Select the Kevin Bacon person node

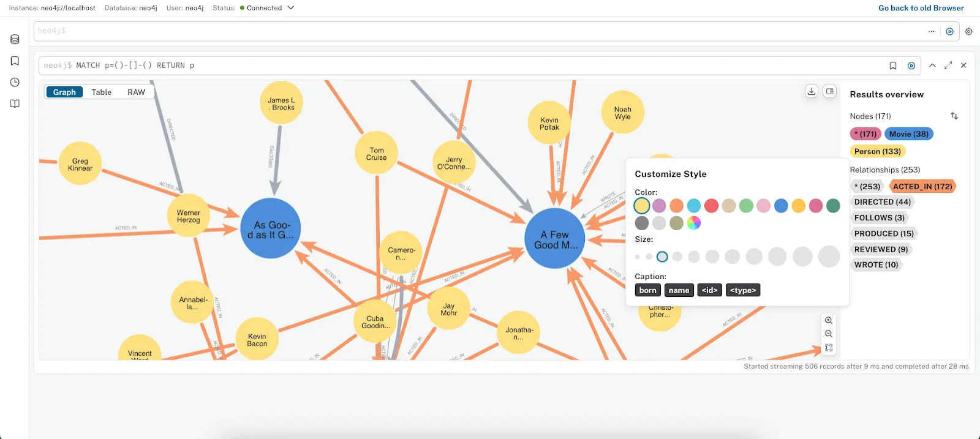click(x=257, y=339)
